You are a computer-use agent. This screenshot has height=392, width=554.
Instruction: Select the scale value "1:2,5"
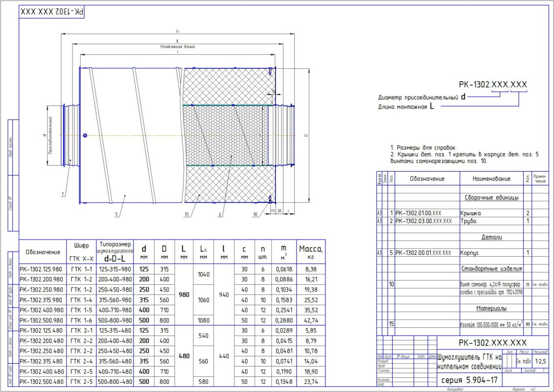tap(540, 362)
